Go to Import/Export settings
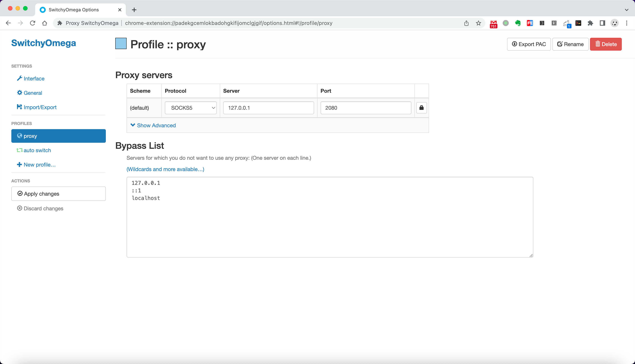Viewport: 635px width, 364px height. (40, 107)
